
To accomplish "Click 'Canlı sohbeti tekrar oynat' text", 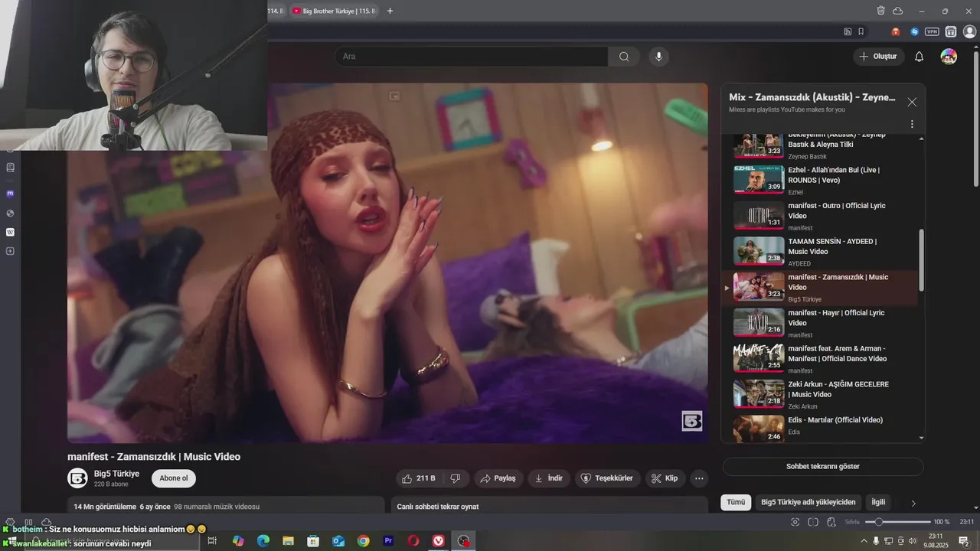I will (x=437, y=507).
